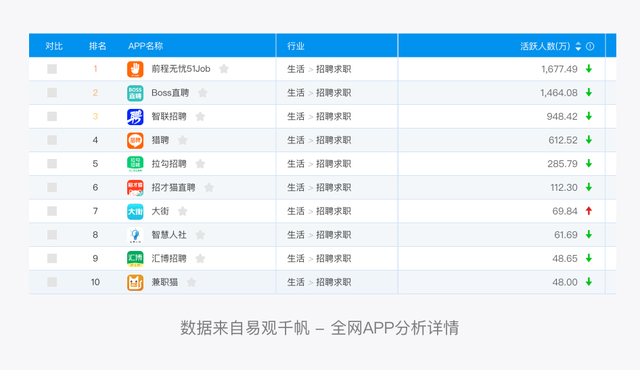Click the 兼职猫 app icon

(135, 282)
